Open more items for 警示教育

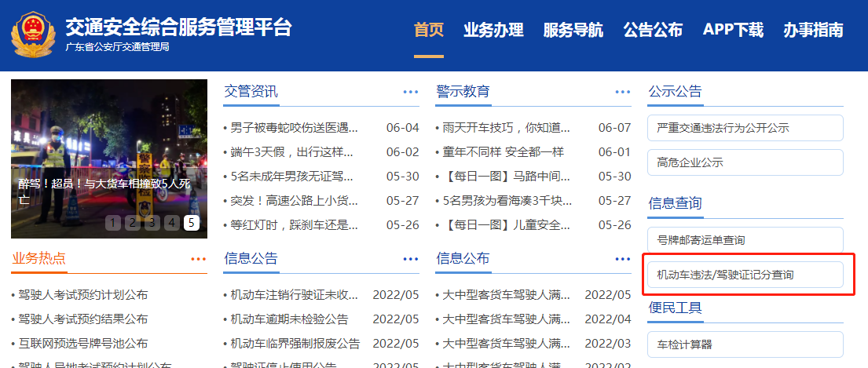[623, 92]
